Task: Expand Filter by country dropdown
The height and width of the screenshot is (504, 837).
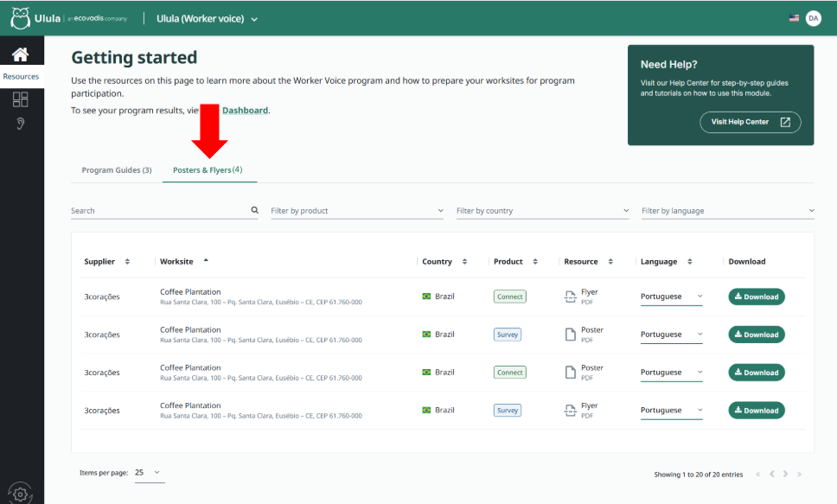Action: 543,211
